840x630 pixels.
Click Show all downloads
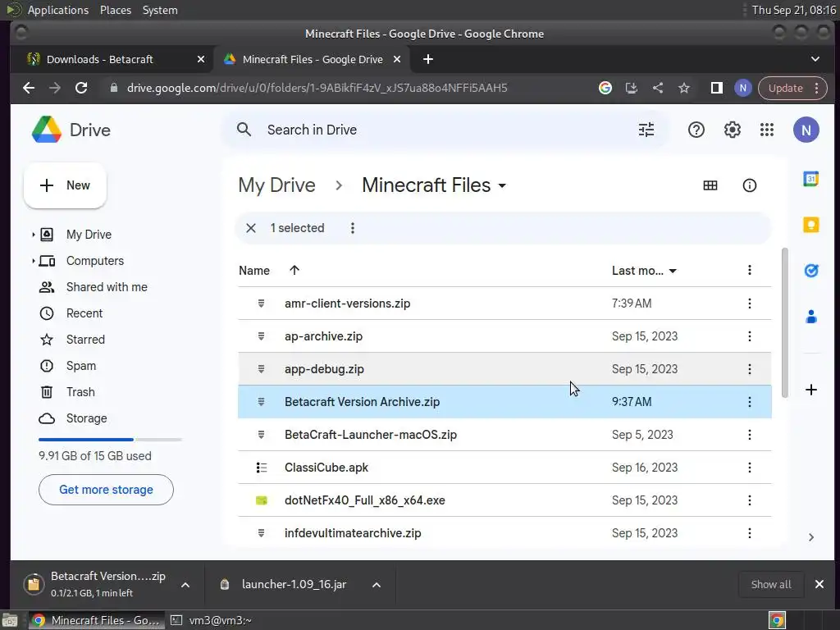click(x=771, y=584)
